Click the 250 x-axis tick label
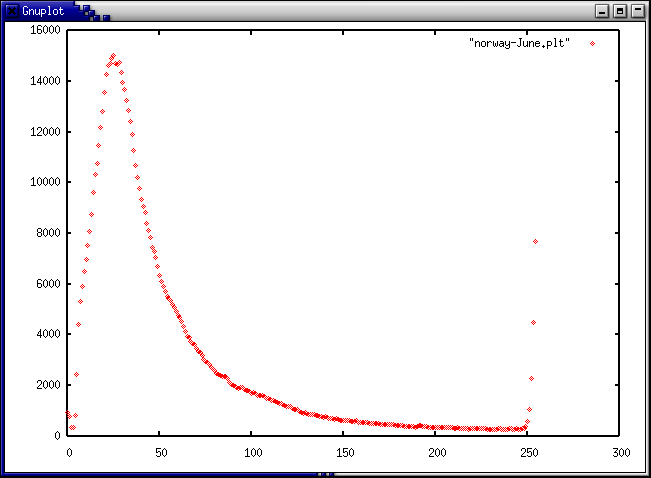Screen dimensions: 651x478 coord(528,452)
